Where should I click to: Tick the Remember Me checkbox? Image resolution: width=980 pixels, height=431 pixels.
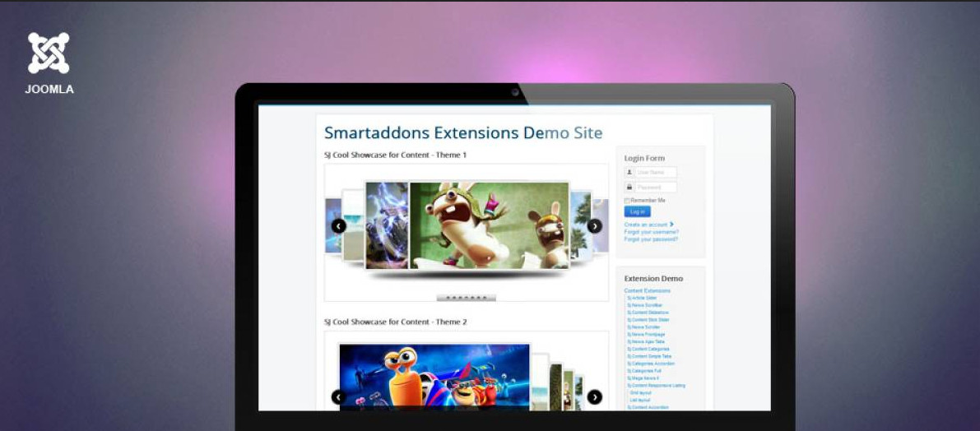(627, 201)
